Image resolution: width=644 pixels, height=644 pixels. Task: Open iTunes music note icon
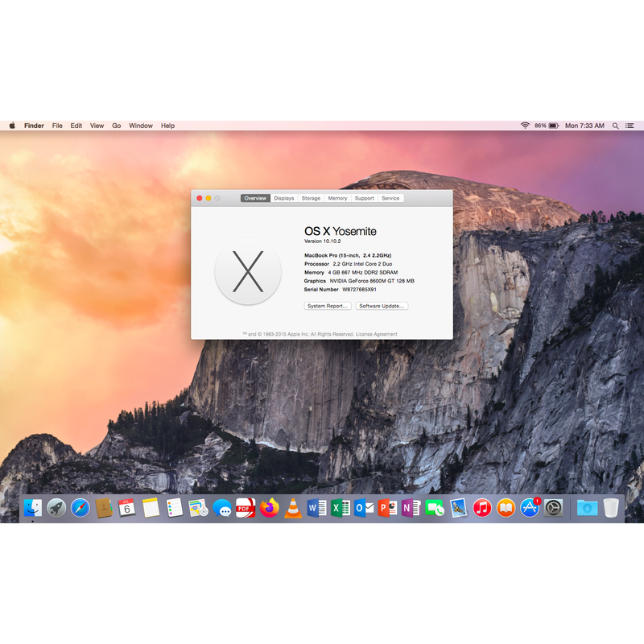click(x=482, y=508)
